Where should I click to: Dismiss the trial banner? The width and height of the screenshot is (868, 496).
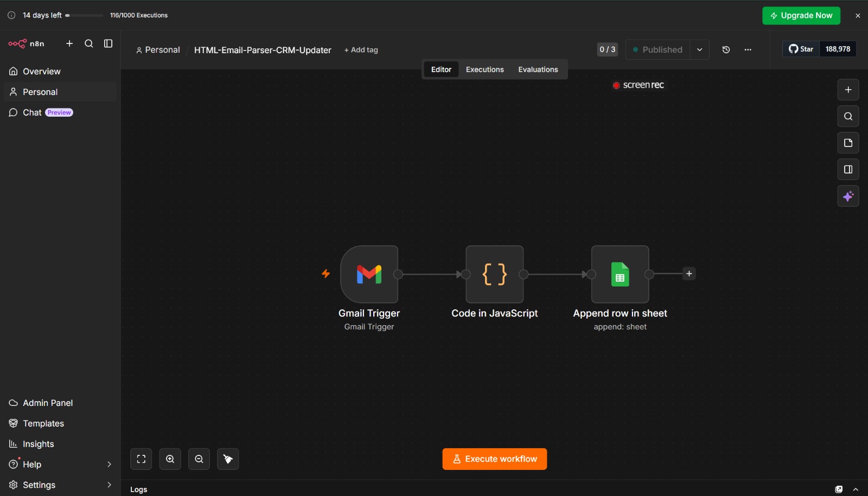point(858,16)
